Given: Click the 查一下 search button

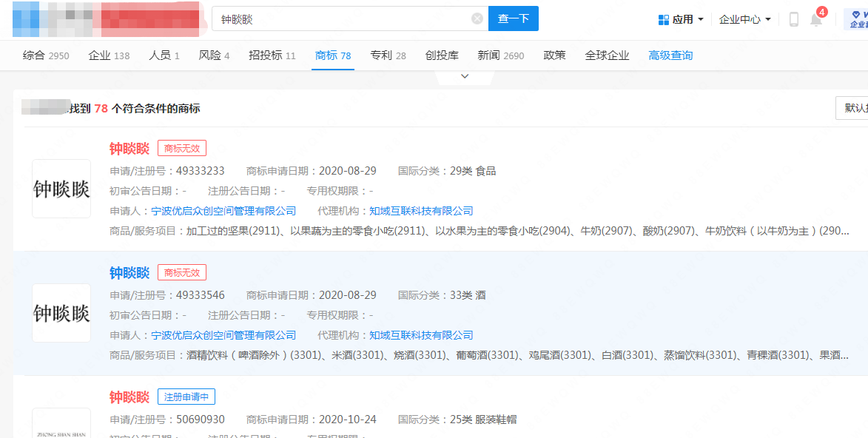Looking at the screenshot, I should (x=513, y=18).
